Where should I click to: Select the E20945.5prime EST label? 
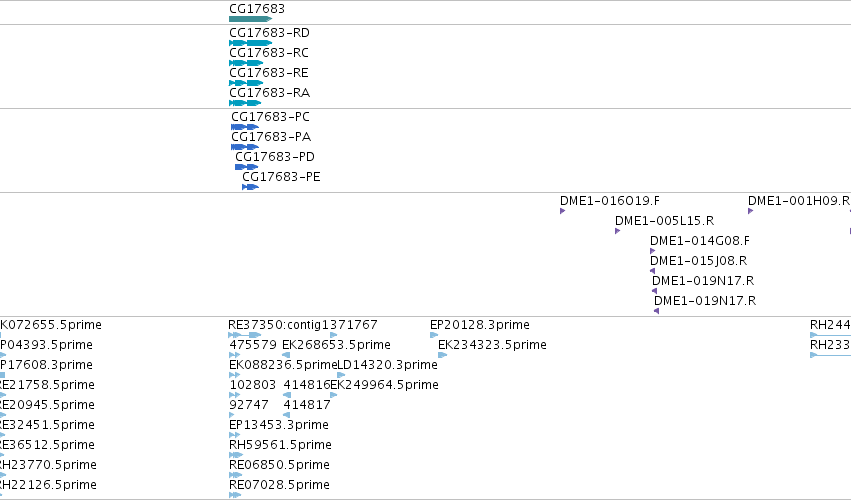(x=47, y=405)
